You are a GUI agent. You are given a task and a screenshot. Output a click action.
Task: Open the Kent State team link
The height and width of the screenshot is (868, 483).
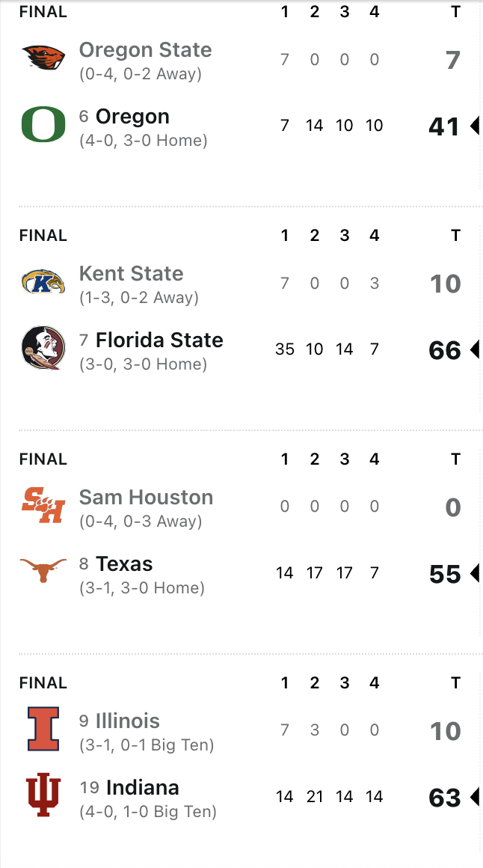click(131, 274)
